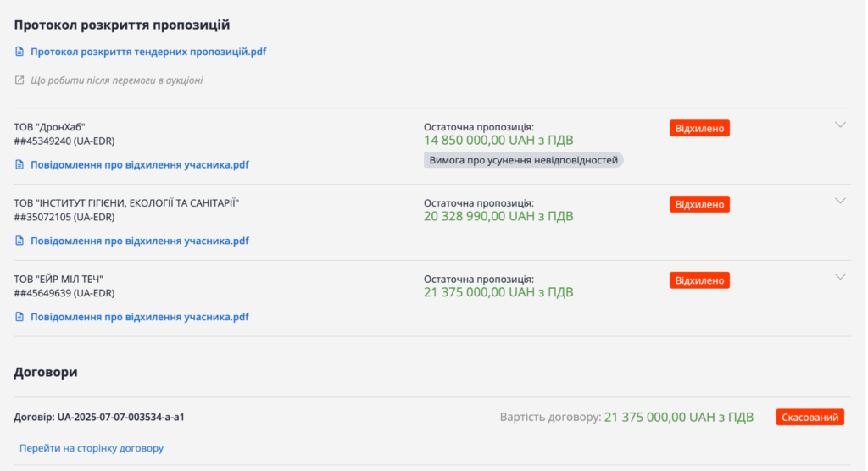Click contract number UA-2025-07-07-003534-a-a1
Viewport: 868px width, 471px height.
(x=121, y=418)
